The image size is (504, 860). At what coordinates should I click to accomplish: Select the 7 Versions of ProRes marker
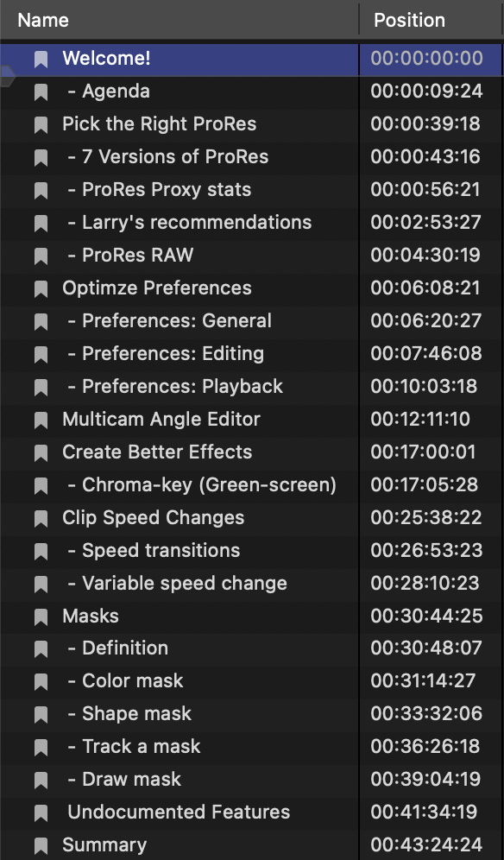(252, 157)
